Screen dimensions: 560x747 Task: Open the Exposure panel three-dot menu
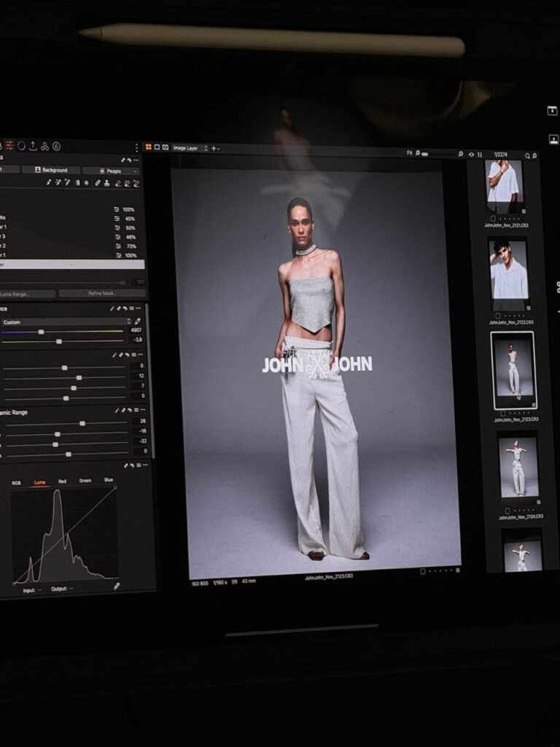141,355
